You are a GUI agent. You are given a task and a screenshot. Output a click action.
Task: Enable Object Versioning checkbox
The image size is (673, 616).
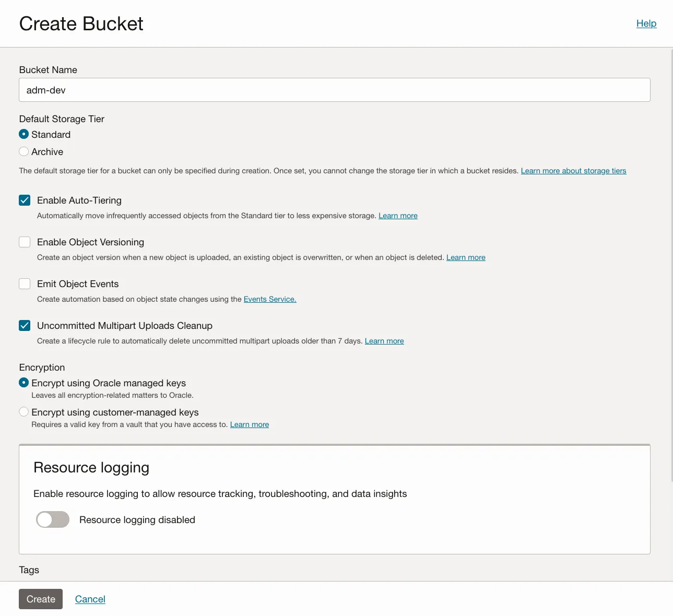coord(25,242)
